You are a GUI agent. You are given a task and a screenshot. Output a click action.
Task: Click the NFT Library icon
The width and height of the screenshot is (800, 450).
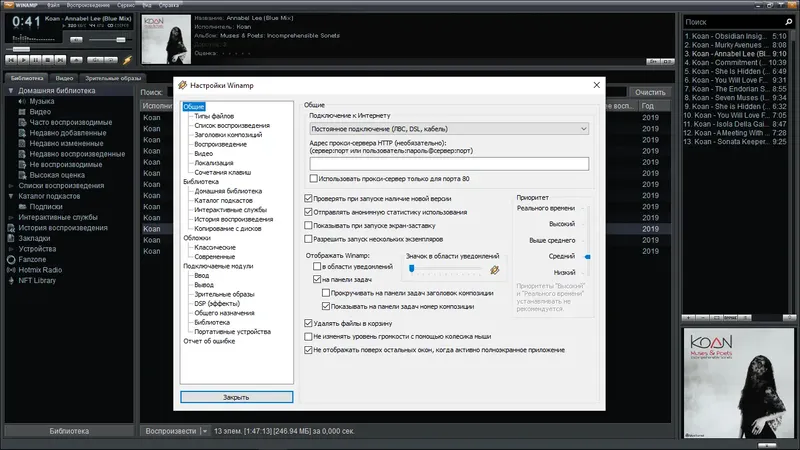[x=11, y=280]
